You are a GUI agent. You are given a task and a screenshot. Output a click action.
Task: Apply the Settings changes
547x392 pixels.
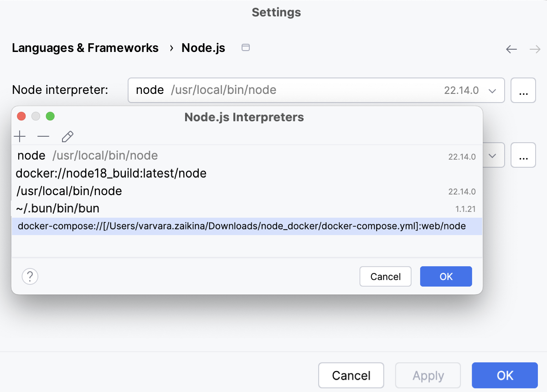pos(428,375)
